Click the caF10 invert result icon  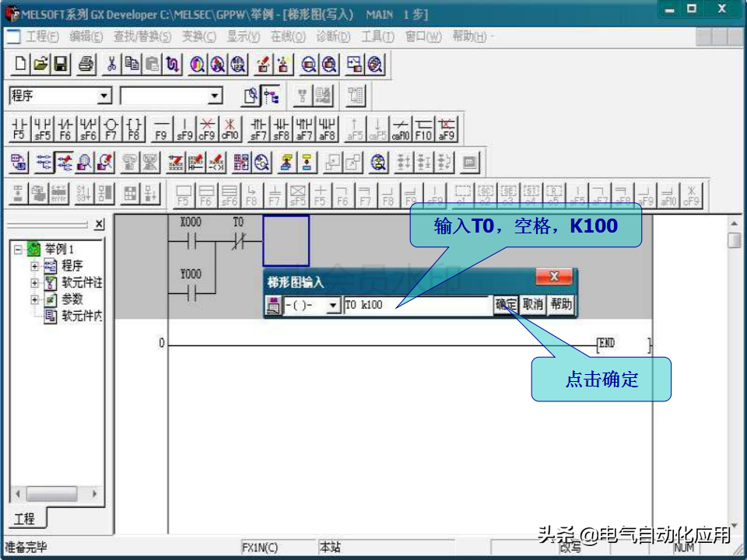pos(401,129)
